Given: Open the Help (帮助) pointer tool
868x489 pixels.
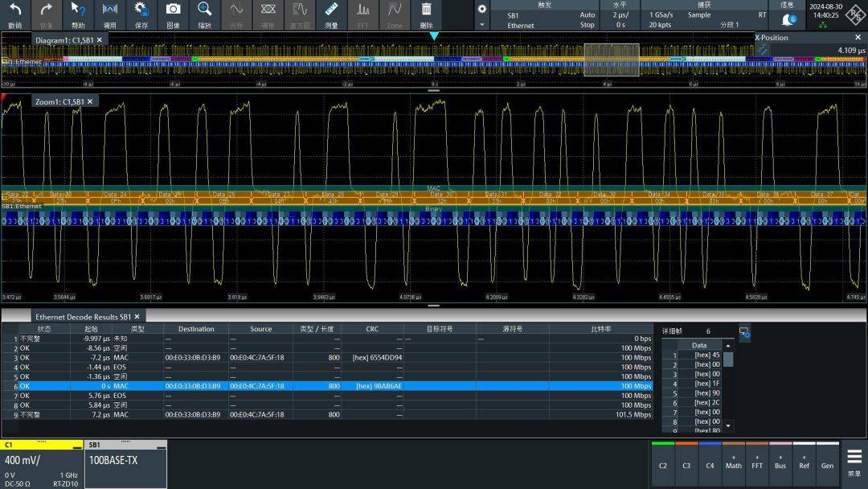Looking at the screenshot, I should [x=78, y=14].
